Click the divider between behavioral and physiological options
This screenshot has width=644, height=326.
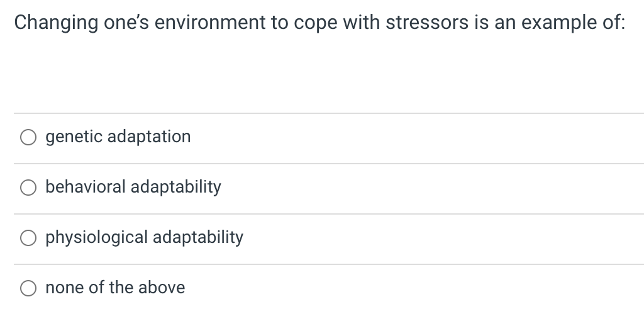(x=328, y=214)
